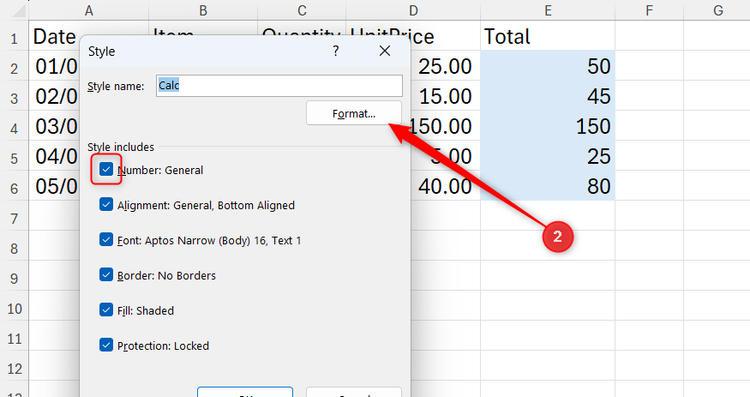Screen dimensions: 750x397
Task: Select the date cell starting 05/0
Action: (x=55, y=186)
